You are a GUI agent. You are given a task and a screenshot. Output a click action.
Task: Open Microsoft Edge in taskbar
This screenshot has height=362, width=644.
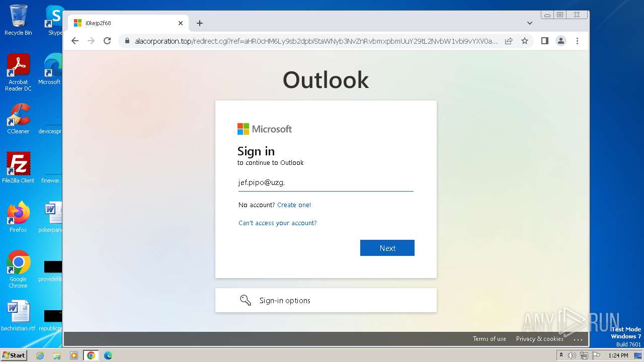108,355
